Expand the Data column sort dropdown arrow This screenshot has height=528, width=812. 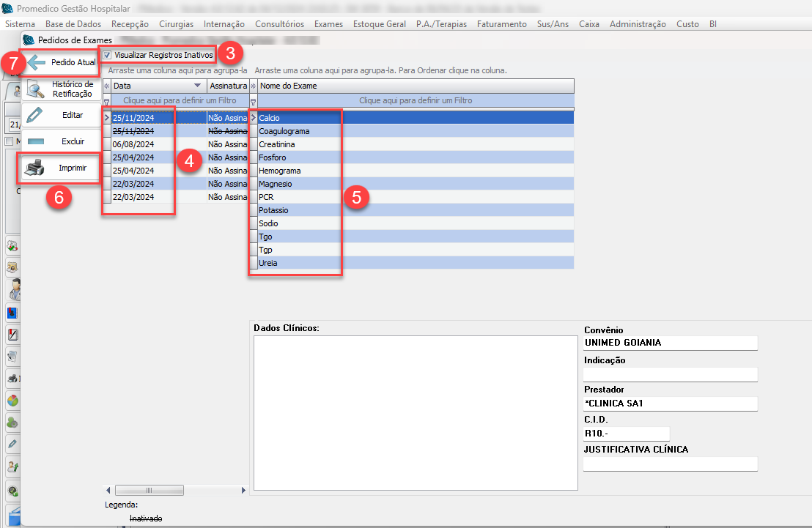[197, 86]
